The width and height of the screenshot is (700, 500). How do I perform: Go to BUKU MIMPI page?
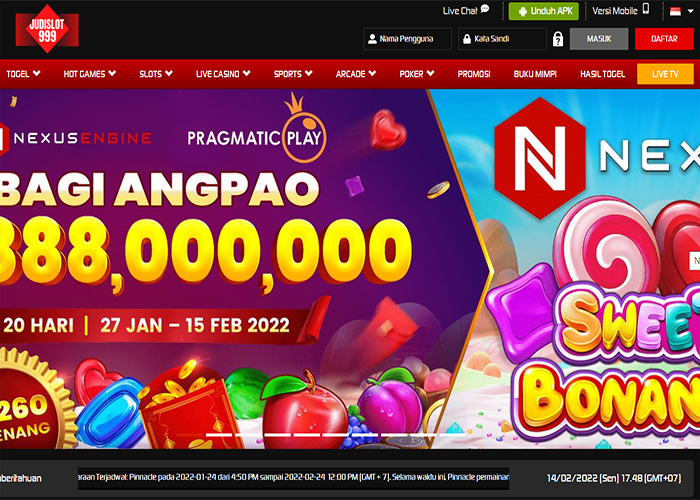535,74
